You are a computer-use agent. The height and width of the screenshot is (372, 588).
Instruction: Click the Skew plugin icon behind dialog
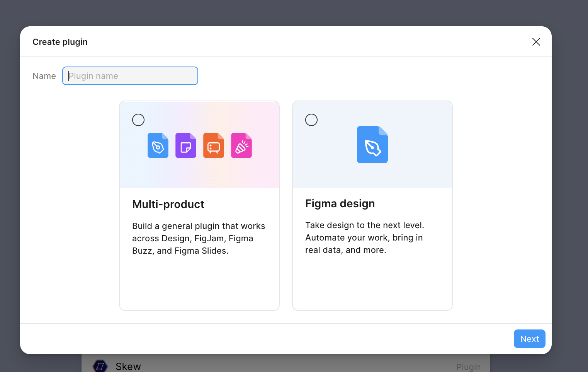pos(100,366)
